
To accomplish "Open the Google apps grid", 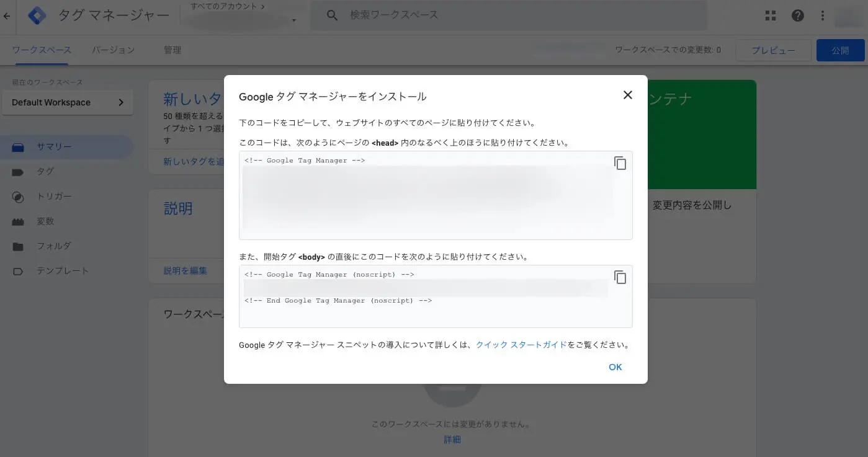I will coord(771,16).
